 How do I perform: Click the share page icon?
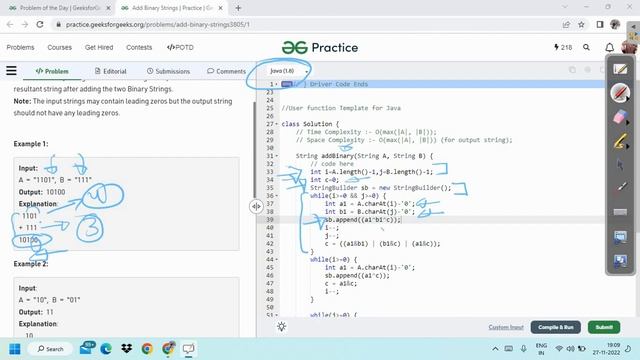566,24
